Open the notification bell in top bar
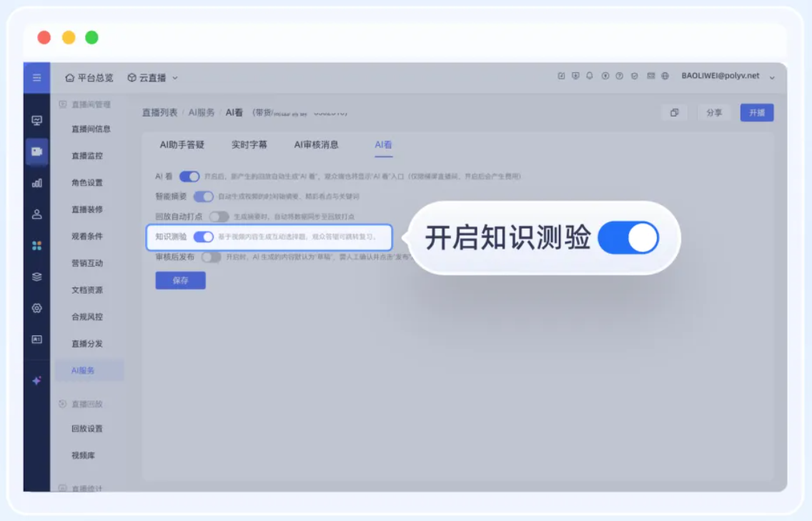 (590, 76)
